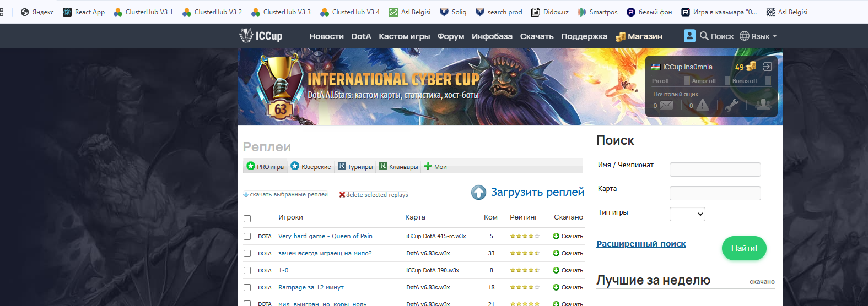
Task: Click the trophy level 63 badge
Action: click(280, 85)
